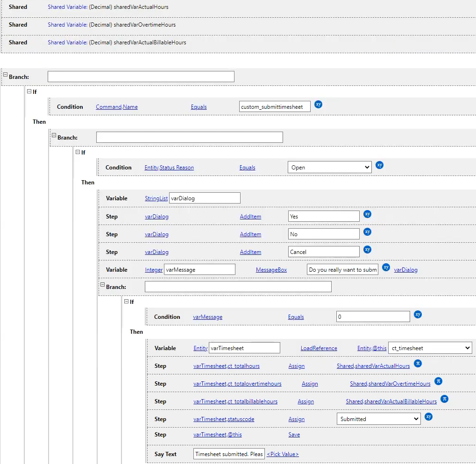This screenshot has height=464, width=476.
Task: Collapse the If block for varMessage condition
Action: [x=126, y=302]
